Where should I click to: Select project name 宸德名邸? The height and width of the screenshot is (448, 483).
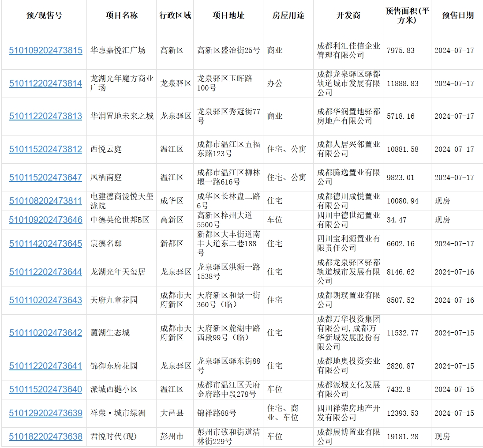pos(106,244)
